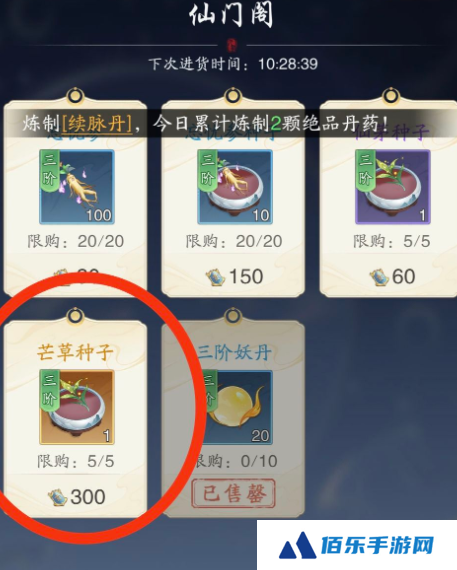Viewport: 457px width, 570px height.
Task: Click the 三阶妖丹 item title
Action: pos(235,352)
